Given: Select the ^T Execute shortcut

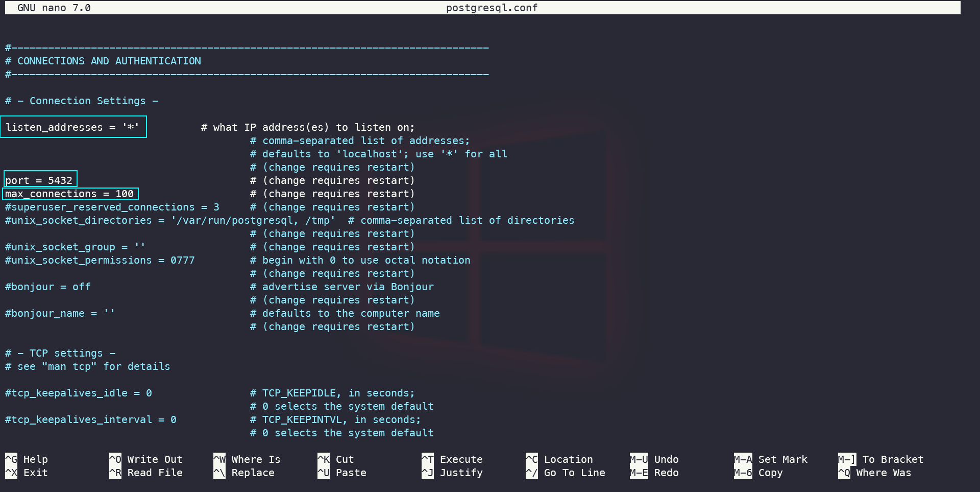Looking at the screenshot, I should [x=452, y=459].
